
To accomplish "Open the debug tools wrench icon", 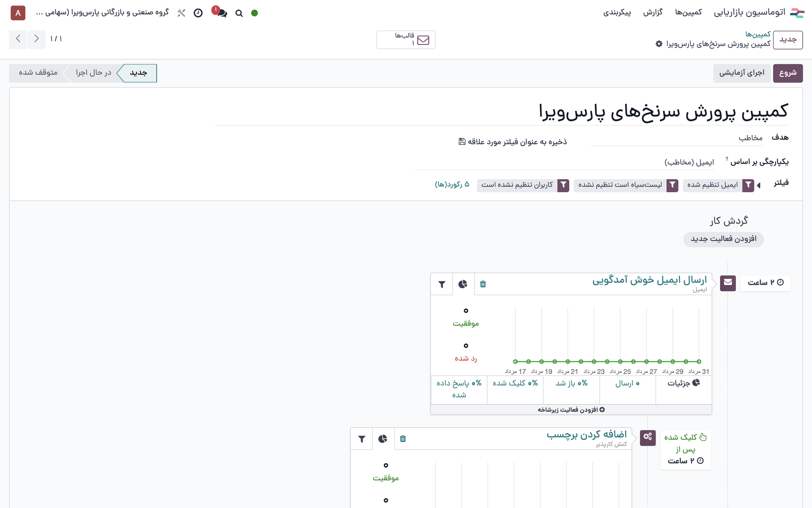I will 181,13.
